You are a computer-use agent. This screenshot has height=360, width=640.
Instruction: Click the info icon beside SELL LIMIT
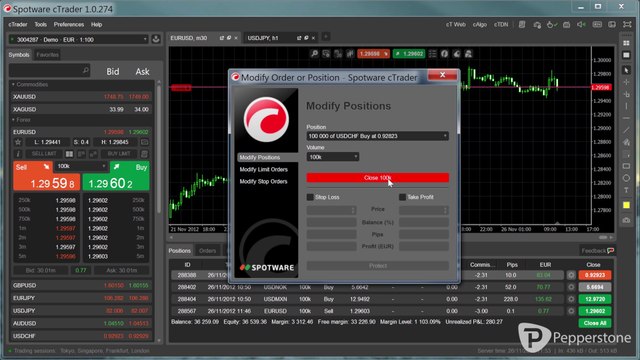[18, 154]
